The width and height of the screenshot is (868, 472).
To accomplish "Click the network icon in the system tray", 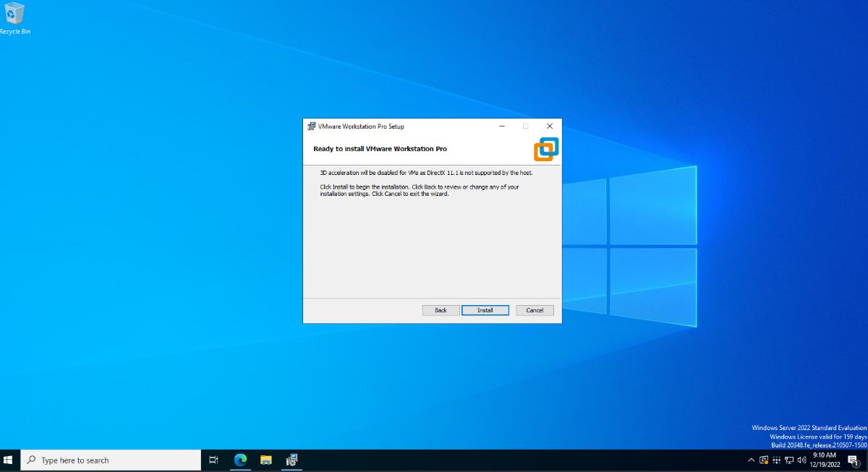I will (x=788, y=460).
